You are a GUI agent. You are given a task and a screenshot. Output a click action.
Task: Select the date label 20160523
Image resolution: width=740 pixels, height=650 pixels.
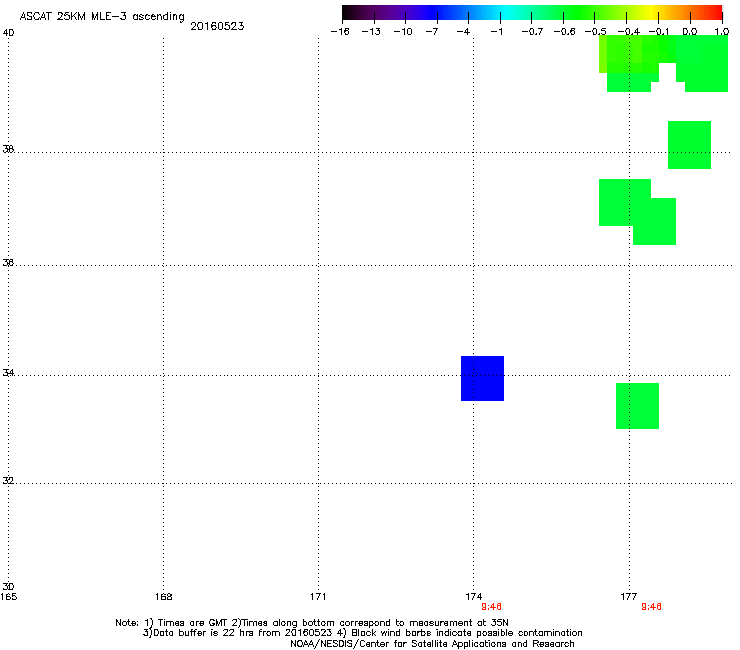tap(217, 26)
